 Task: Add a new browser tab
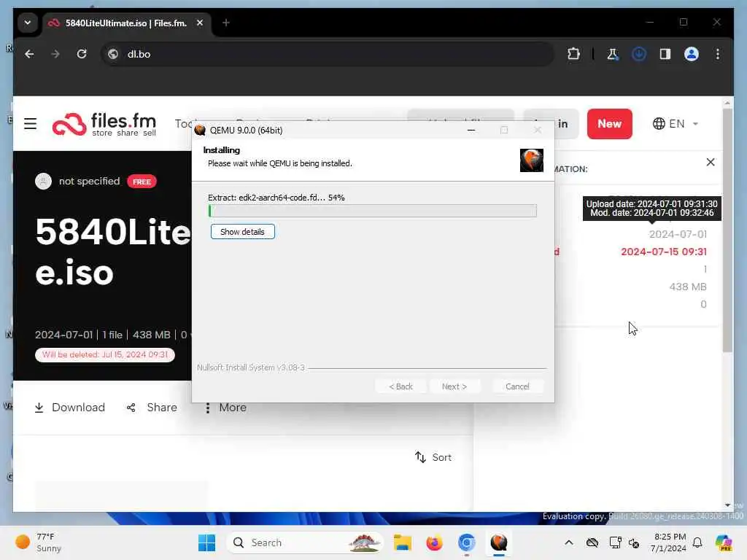(226, 23)
